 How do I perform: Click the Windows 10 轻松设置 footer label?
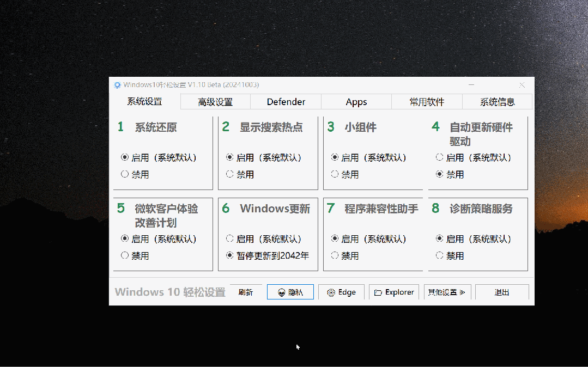pos(170,292)
